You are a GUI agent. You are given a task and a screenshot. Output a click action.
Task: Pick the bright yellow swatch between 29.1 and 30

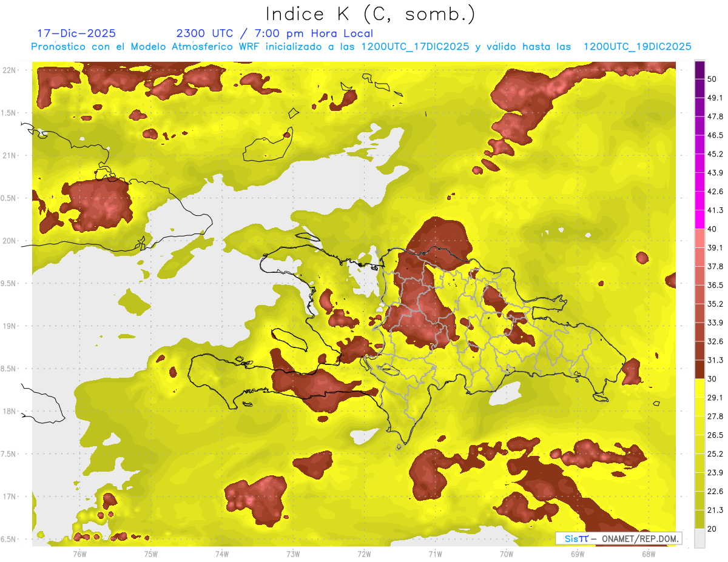699,388
